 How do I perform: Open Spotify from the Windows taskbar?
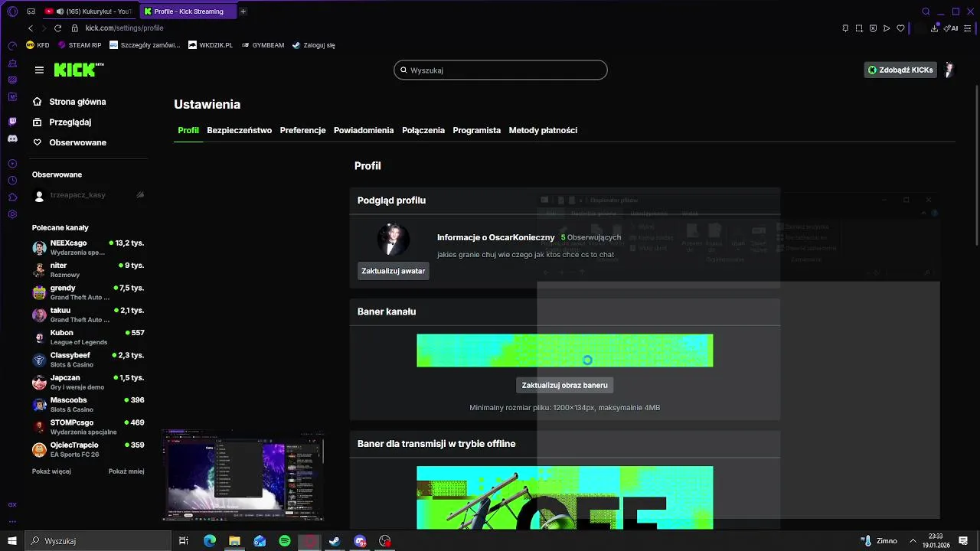point(285,541)
